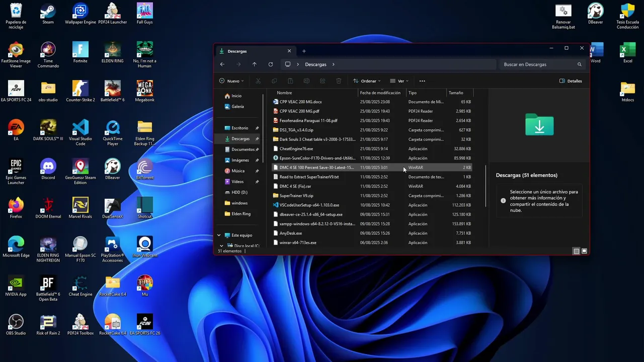Select the OBS Studio desktop icon

(x=16, y=324)
